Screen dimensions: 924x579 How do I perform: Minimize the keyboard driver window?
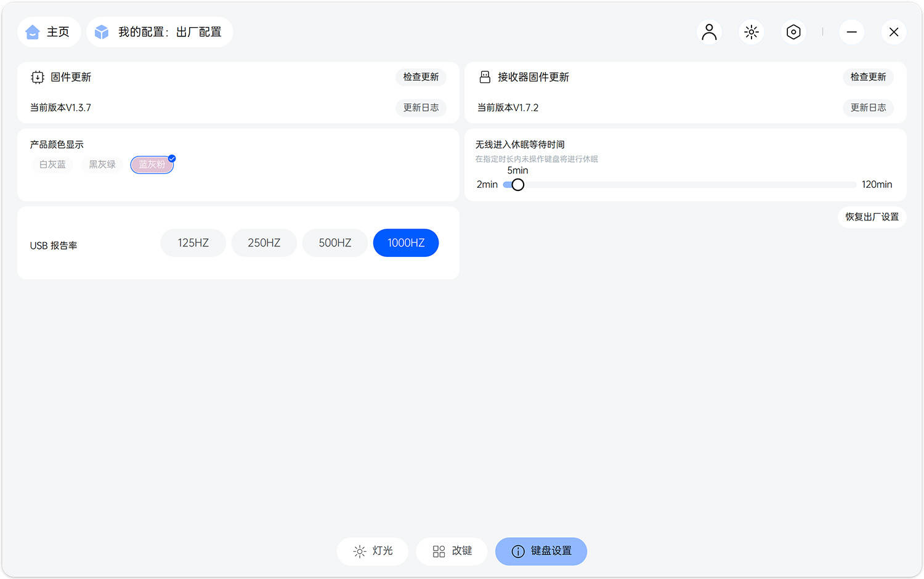[852, 32]
